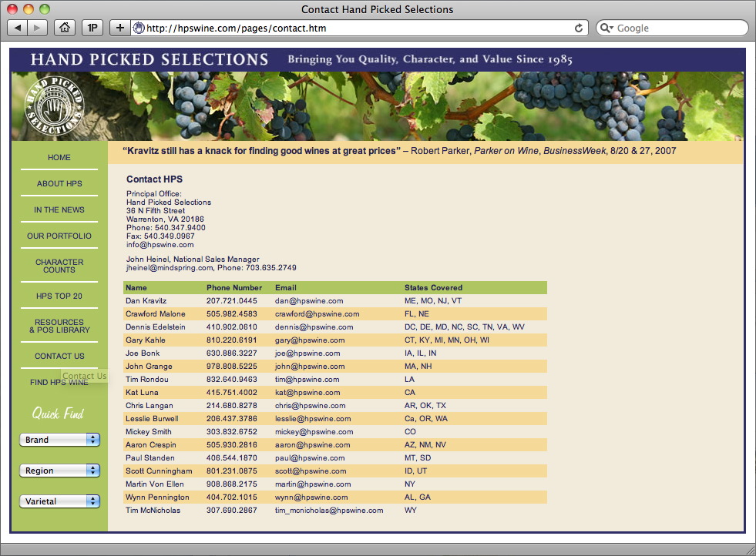Image resolution: width=756 pixels, height=556 pixels.
Task: Add a bookmark with the plus button
Action: pyautogui.click(x=120, y=28)
